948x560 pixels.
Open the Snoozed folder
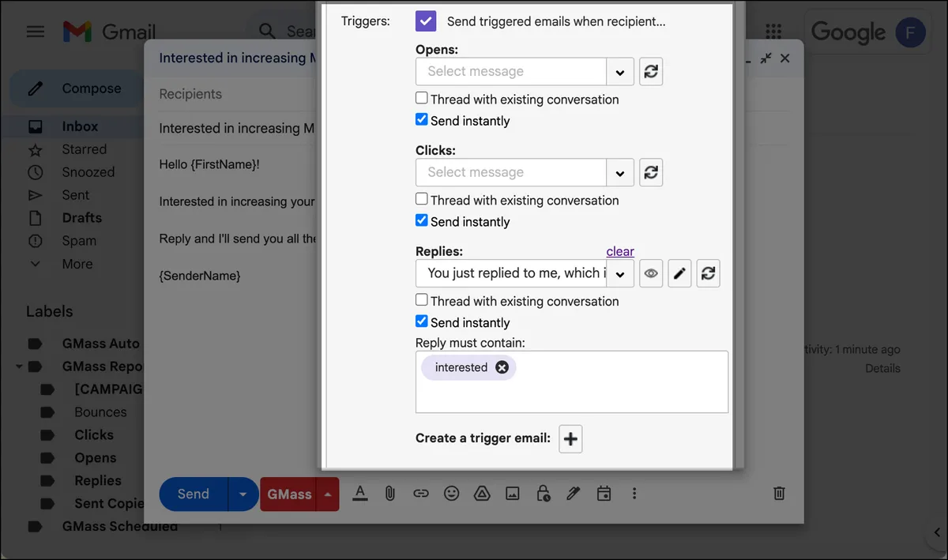coord(88,172)
